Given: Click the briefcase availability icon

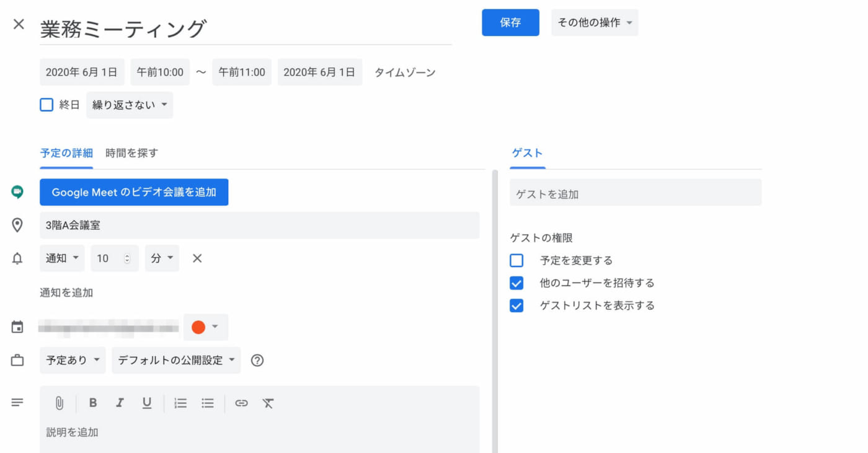Looking at the screenshot, I should pos(17,360).
